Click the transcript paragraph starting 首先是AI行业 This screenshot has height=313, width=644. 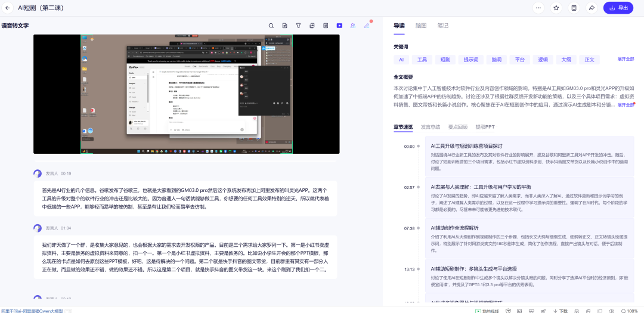pyautogui.click(x=185, y=199)
